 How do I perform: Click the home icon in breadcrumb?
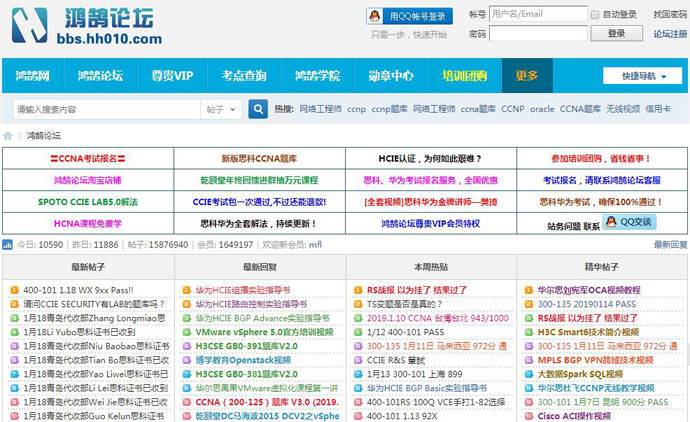pos(8,135)
